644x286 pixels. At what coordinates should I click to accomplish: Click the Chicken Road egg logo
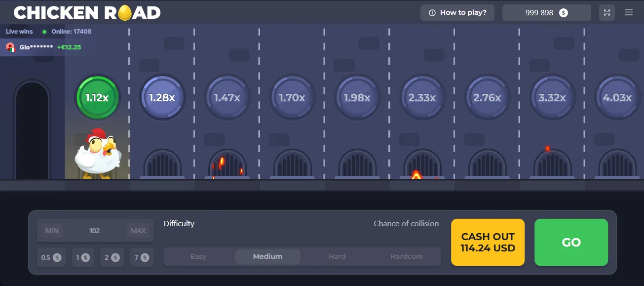[x=125, y=12]
